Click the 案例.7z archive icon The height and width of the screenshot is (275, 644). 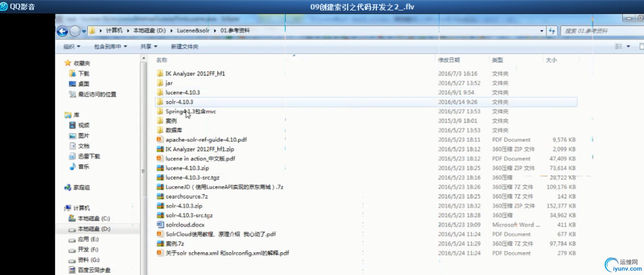160,243
